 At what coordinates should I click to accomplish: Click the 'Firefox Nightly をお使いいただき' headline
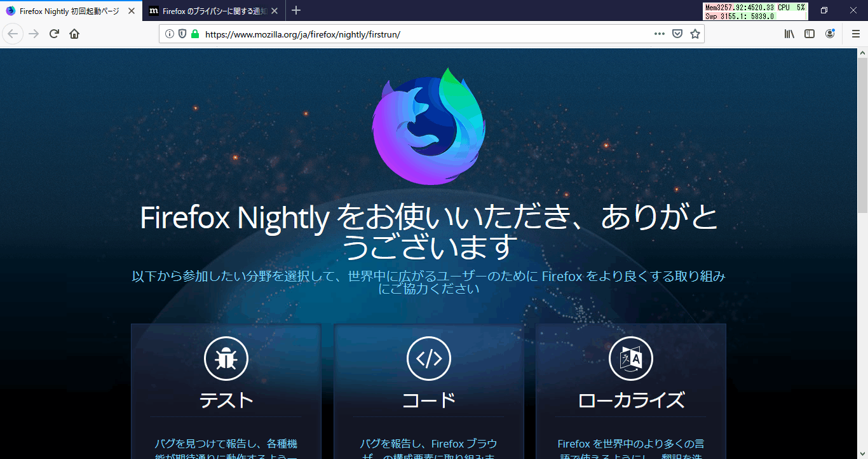point(429,232)
